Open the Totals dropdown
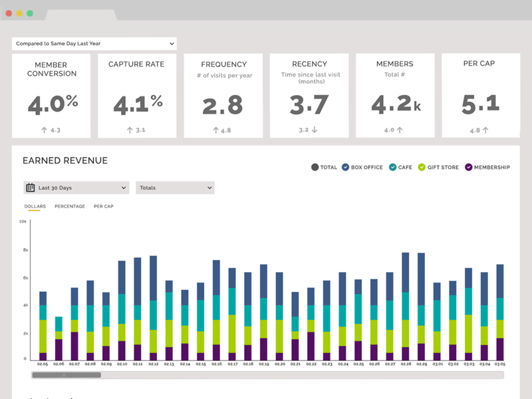 175,188
